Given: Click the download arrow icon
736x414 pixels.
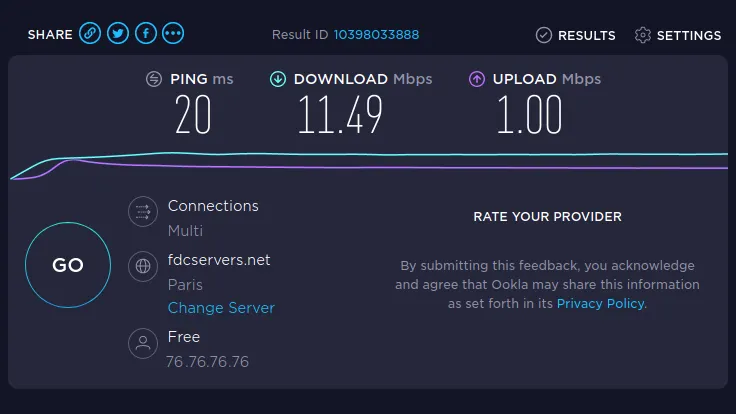Looking at the screenshot, I should pyautogui.click(x=277, y=79).
